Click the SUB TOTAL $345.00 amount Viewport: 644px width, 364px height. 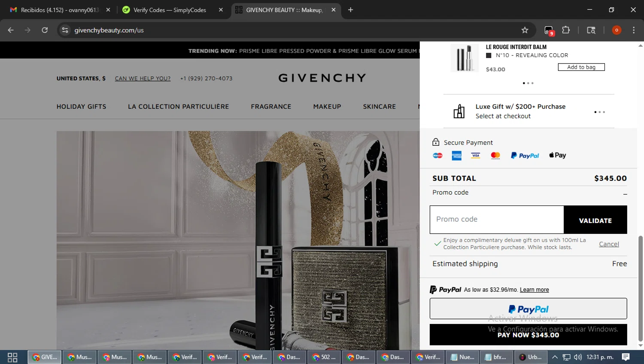pyautogui.click(x=611, y=178)
